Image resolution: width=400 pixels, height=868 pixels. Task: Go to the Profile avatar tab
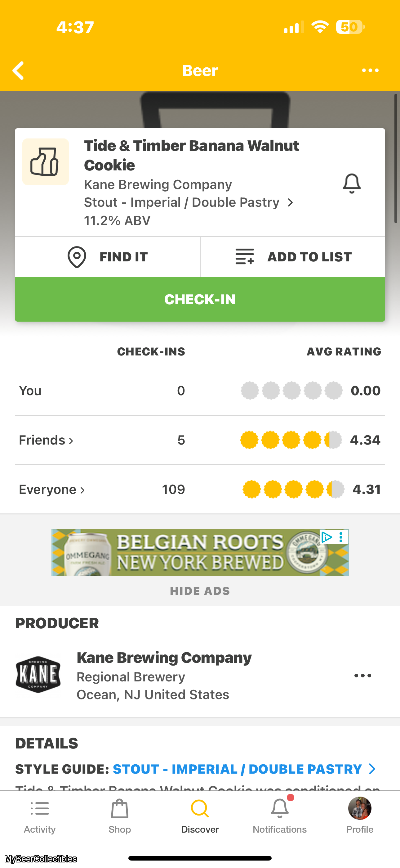point(360,816)
